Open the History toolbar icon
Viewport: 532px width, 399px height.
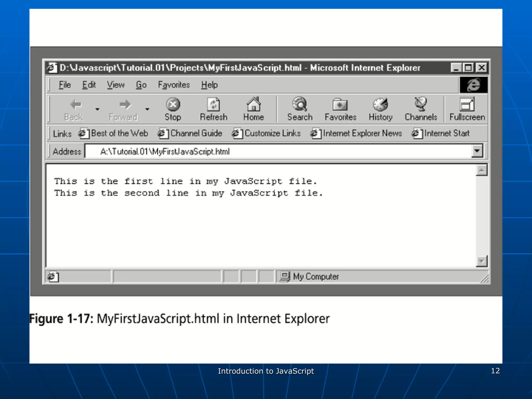click(380, 105)
